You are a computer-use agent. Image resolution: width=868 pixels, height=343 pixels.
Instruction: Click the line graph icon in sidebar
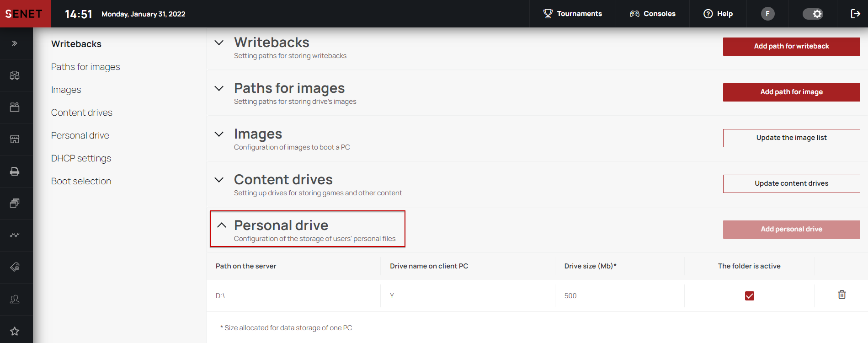click(x=15, y=235)
